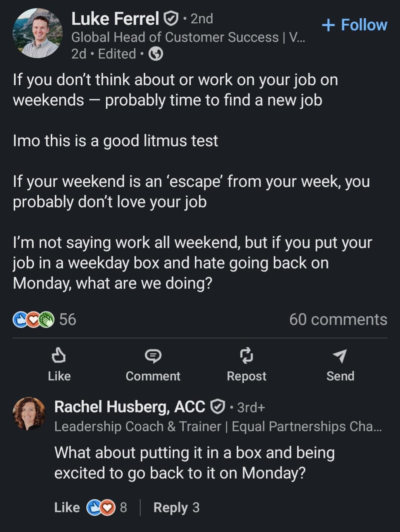Open Rachel Husberg, ACC name link
Image resolution: width=400 pixels, height=532 pixels.
pyautogui.click(x=130, y=407)
